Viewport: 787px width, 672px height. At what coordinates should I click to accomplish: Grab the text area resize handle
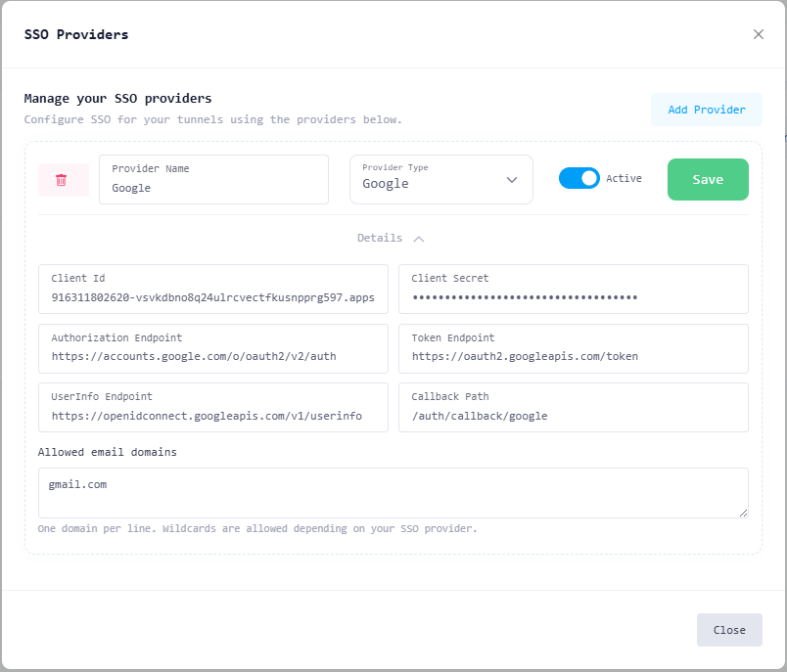click(x=744, y=513)
